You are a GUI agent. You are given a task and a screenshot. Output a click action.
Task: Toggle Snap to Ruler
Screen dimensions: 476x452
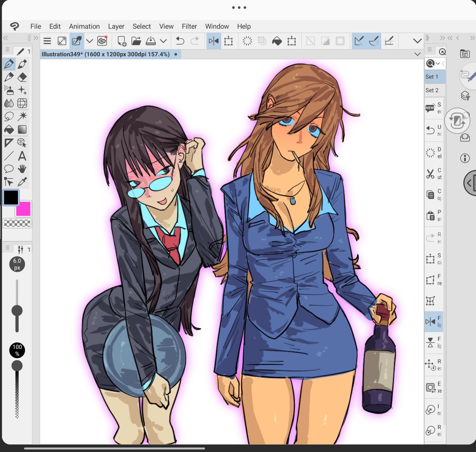[x=359, y=41]
